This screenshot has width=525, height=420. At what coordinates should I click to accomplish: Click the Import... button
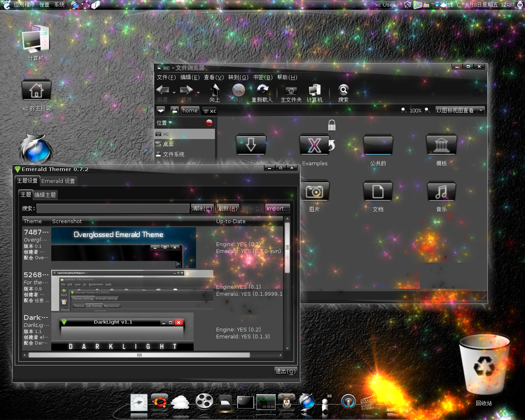tap(278, 208)
